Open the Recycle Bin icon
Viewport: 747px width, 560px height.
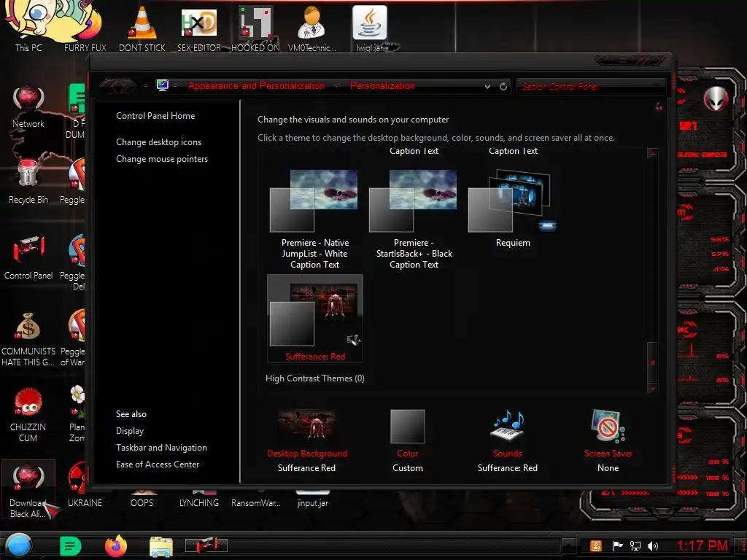click(28, 181)
